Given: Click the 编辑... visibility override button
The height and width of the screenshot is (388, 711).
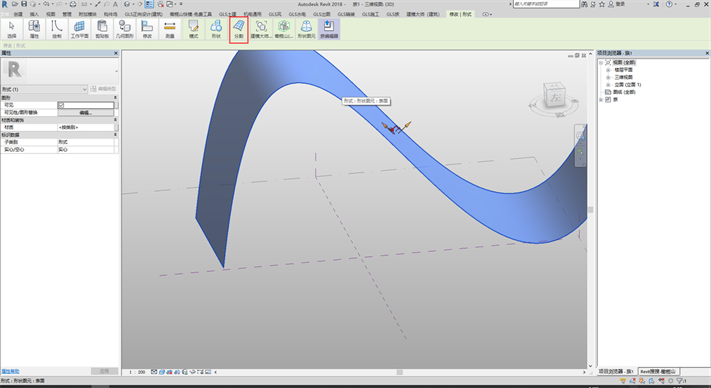Looking at the screenshot, I should click(x=85, y=112).
